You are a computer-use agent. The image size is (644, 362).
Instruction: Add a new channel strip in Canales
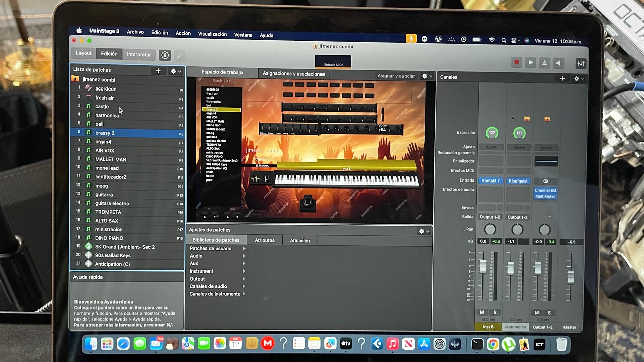point(562,78)
